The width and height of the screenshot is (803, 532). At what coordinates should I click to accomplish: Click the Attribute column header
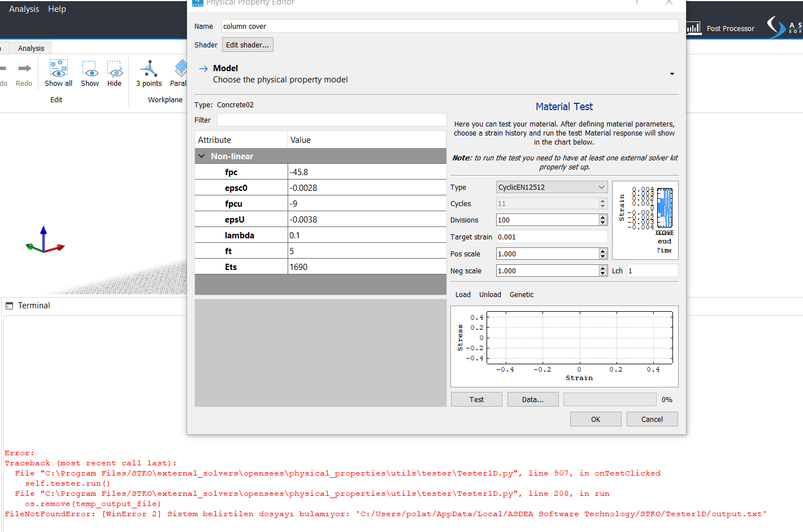(x=241, y=139)
